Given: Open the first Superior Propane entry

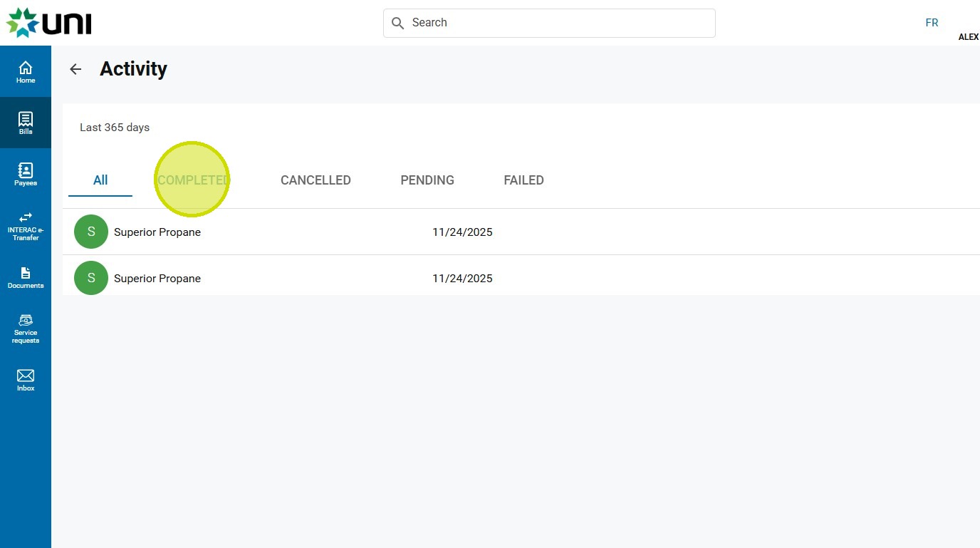Looking at the screenshot, I should coord(157,232).
